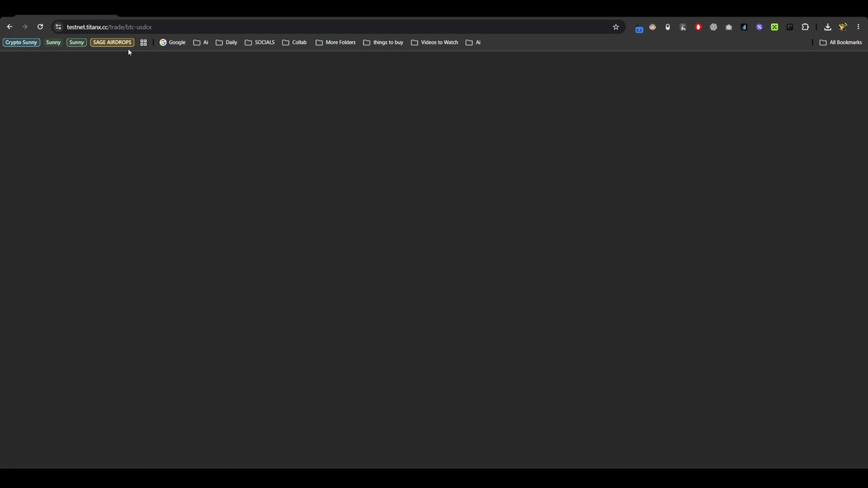Show the browser downloads
The height and width of the screenshot is (488, 868).
tap(827, 27)
